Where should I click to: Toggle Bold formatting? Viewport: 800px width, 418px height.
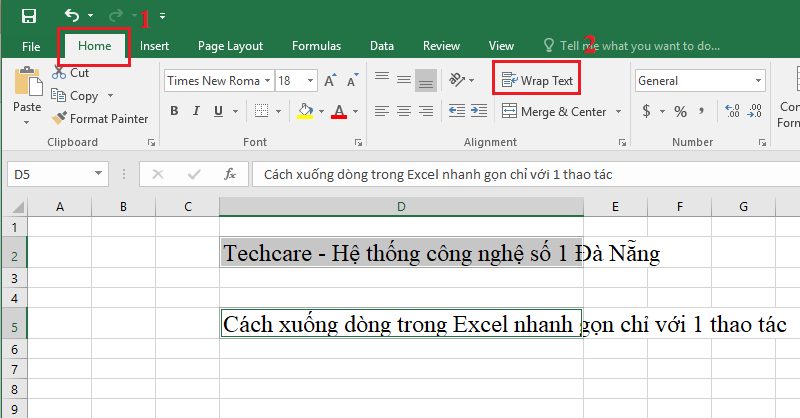[174, 111]
